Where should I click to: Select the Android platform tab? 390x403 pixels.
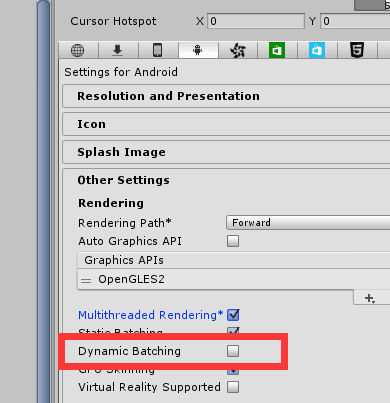198,50
